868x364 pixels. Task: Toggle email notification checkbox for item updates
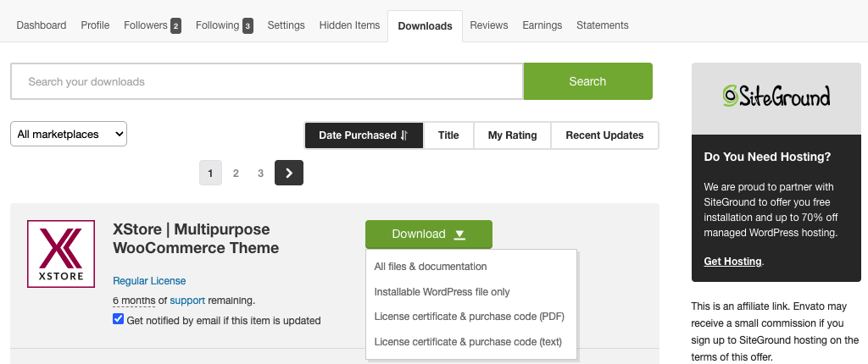click(118, 320)
